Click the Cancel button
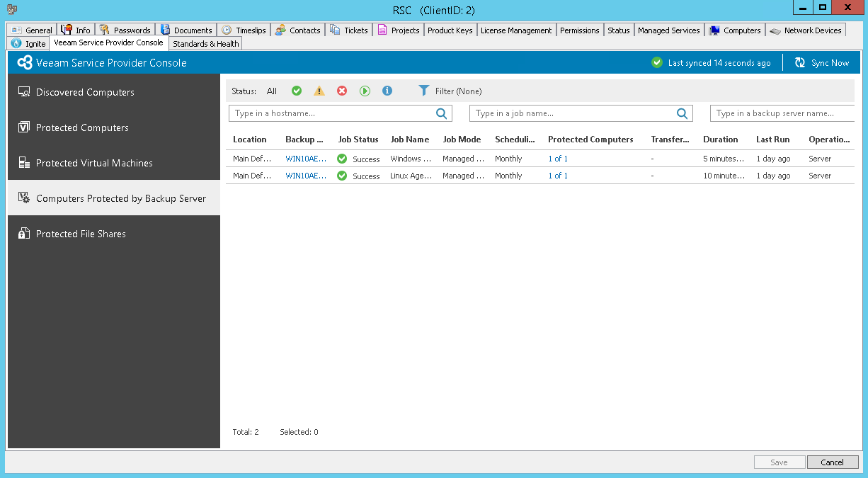 (x=833, y=462)
